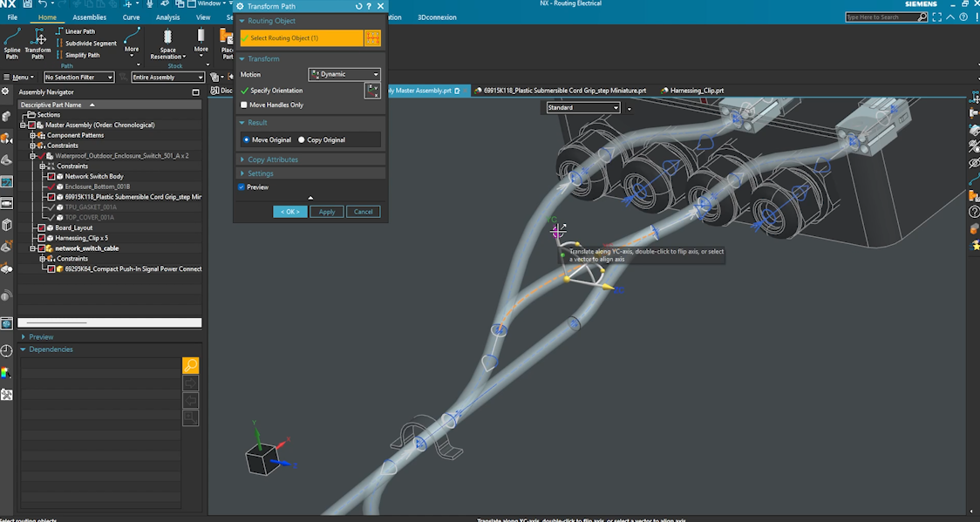The width and height of the screenshot is (980, 522).
Task: Open the color palette resource tab
Action: click(6, 373)
